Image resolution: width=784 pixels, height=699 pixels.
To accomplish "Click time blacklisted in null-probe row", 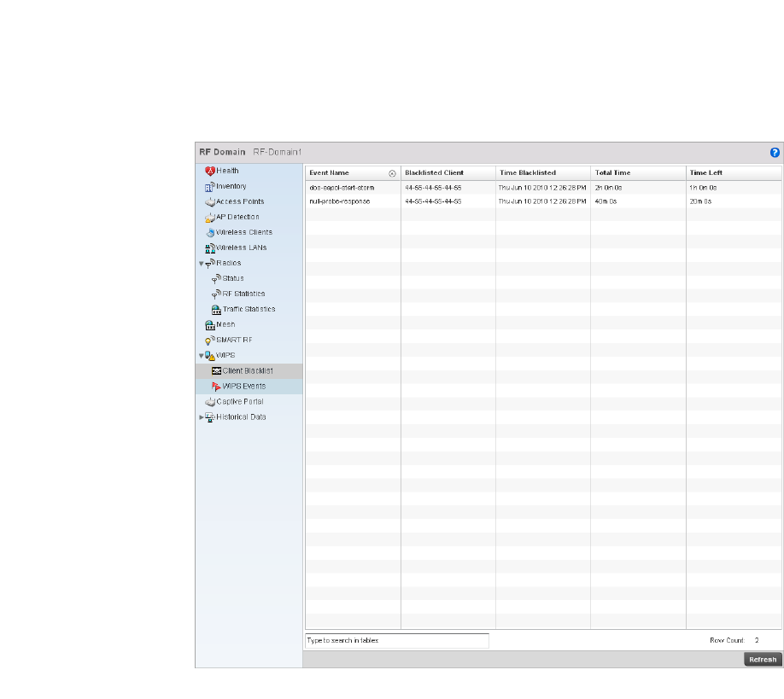I will (542, 201).
